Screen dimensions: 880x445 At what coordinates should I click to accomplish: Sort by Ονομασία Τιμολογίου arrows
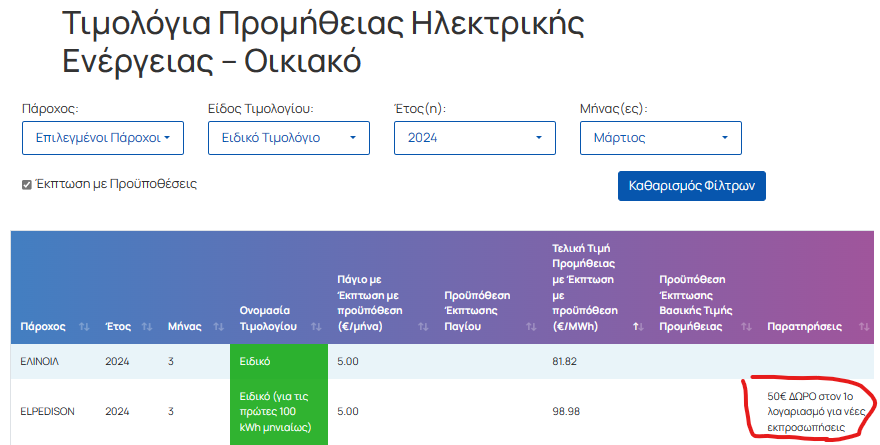tap(317, 327)
